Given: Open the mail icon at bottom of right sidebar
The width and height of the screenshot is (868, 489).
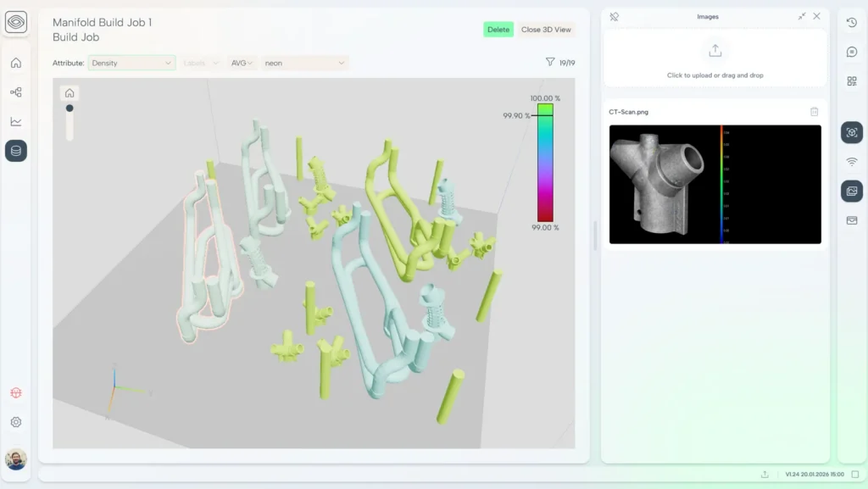Looking at the screenshot, I should pos(851,220).
